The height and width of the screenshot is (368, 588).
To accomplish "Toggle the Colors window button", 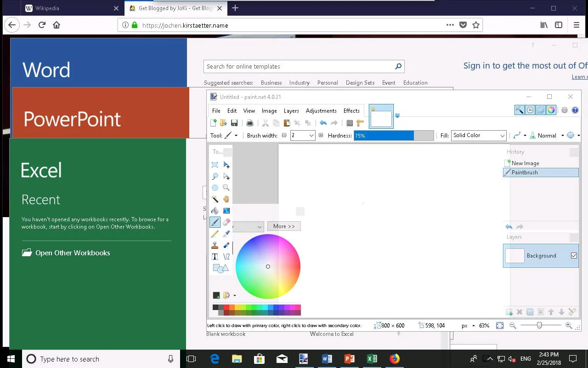I will coord(551,110).
